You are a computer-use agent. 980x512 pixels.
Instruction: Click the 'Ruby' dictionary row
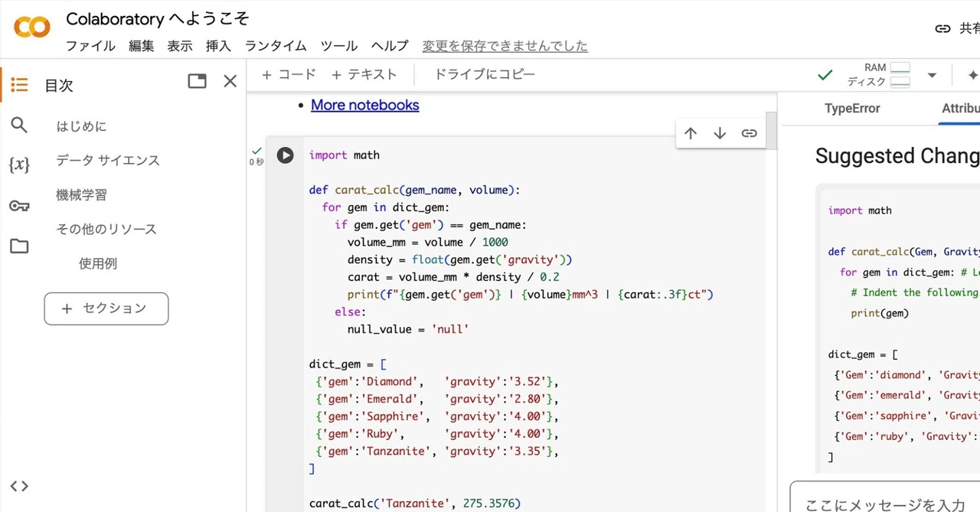(x=437, y=434)
